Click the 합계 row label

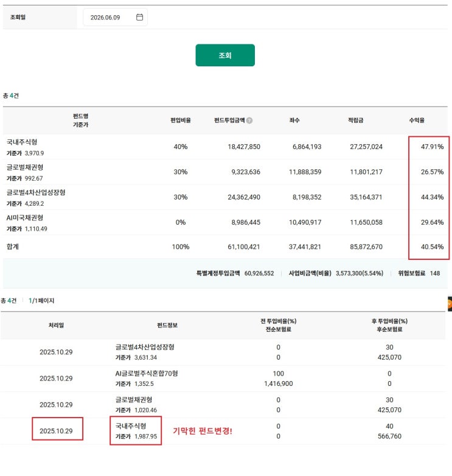click(x=13, y=247)
